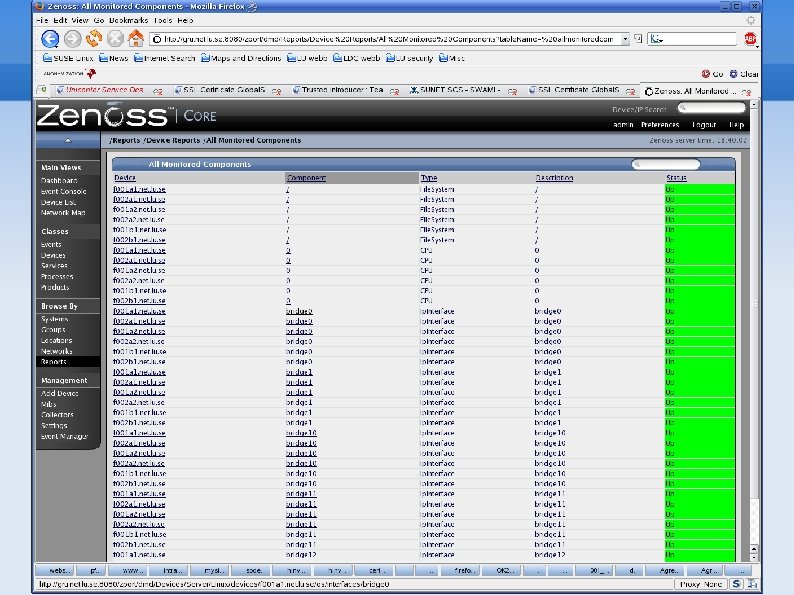This screenshot has height=595, width=794.
Task: Click Proxy None in status bar
Action: coord(701,584)
